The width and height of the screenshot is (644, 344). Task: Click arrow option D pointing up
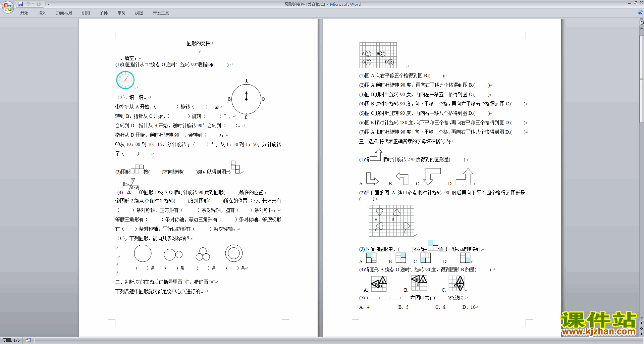(464, 177)
